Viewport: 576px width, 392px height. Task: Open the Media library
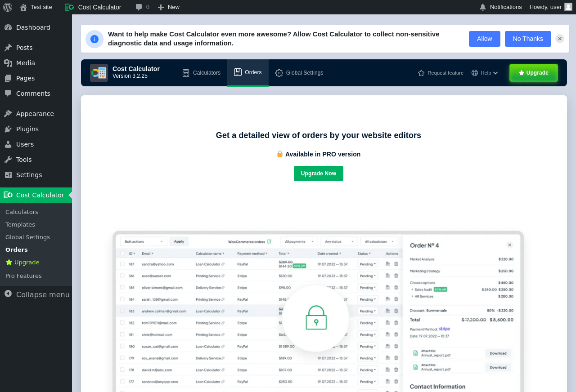pos(36,63)
